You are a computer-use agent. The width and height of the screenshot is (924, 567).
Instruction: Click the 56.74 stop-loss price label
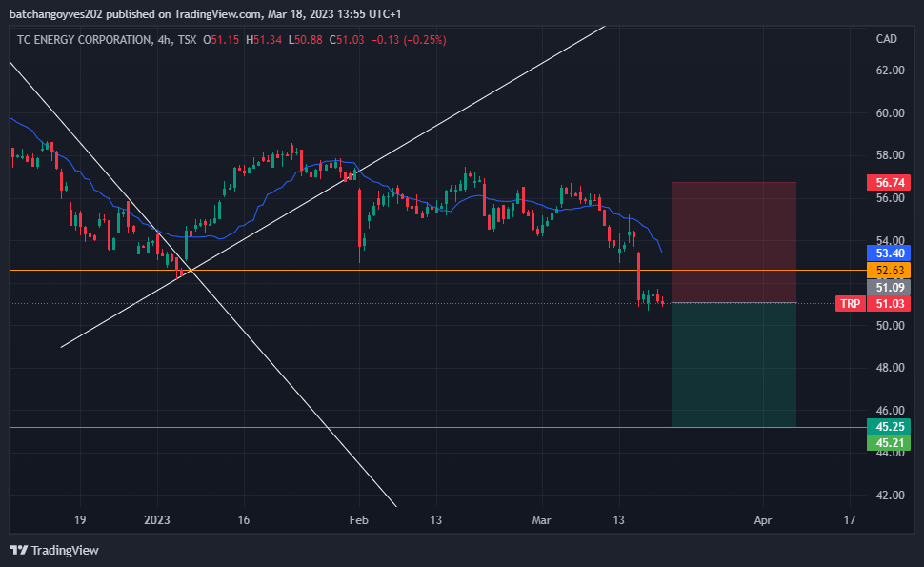tap(889, 183)
